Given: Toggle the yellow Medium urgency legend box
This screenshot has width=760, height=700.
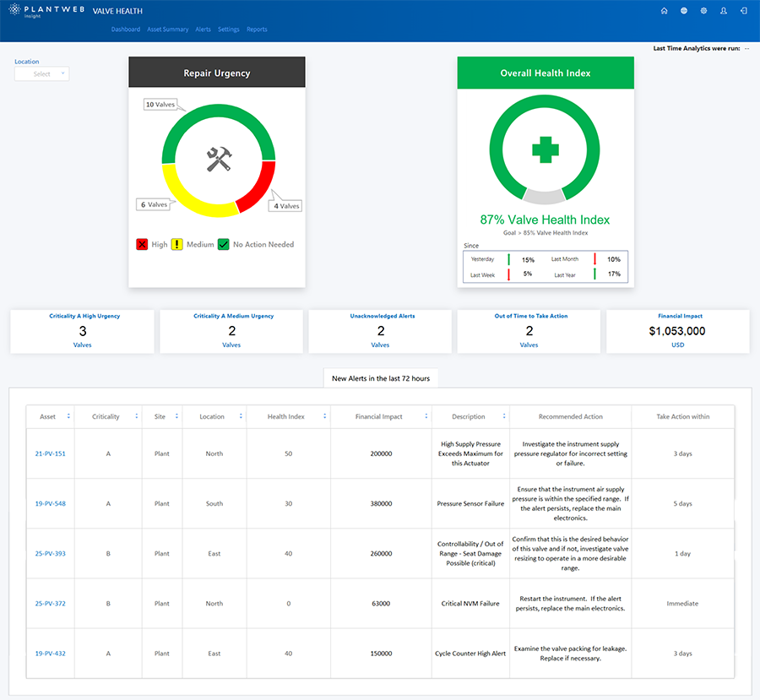Looking at the screenshot, I should (177, 244).
